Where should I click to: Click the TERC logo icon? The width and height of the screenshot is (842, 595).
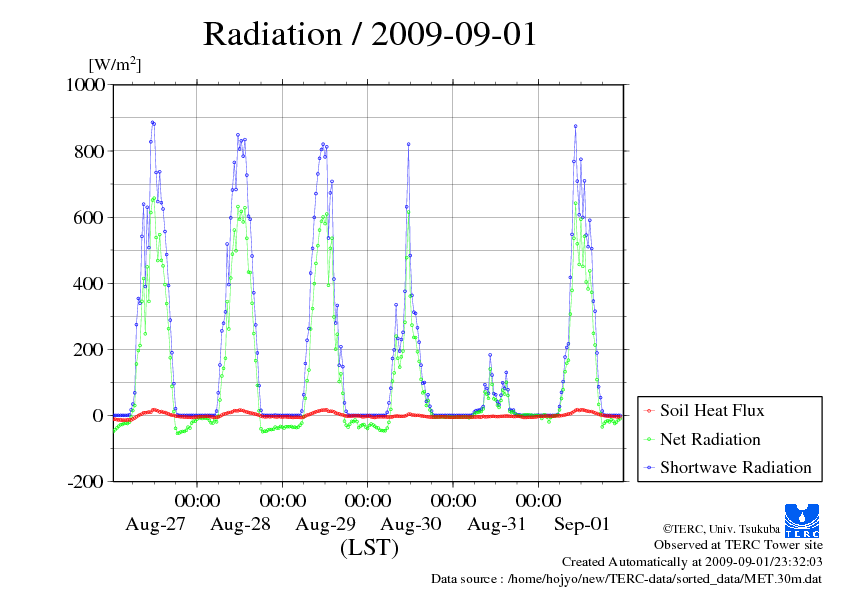point(802,521)
